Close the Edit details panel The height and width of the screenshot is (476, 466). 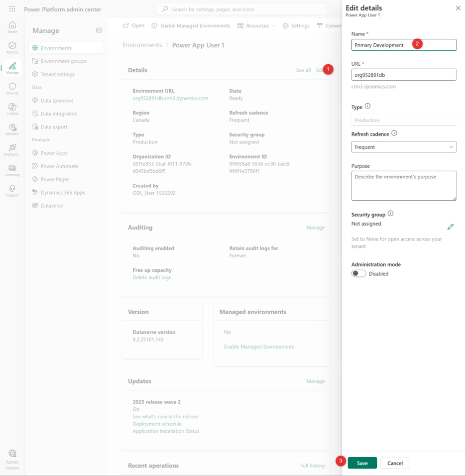(x=458, y=8)
